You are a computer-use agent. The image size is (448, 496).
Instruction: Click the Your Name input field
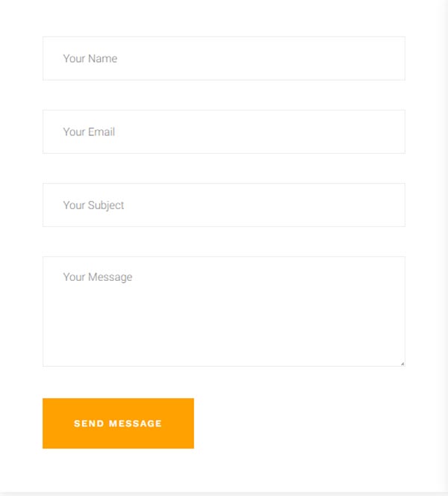tap(224, 58)
